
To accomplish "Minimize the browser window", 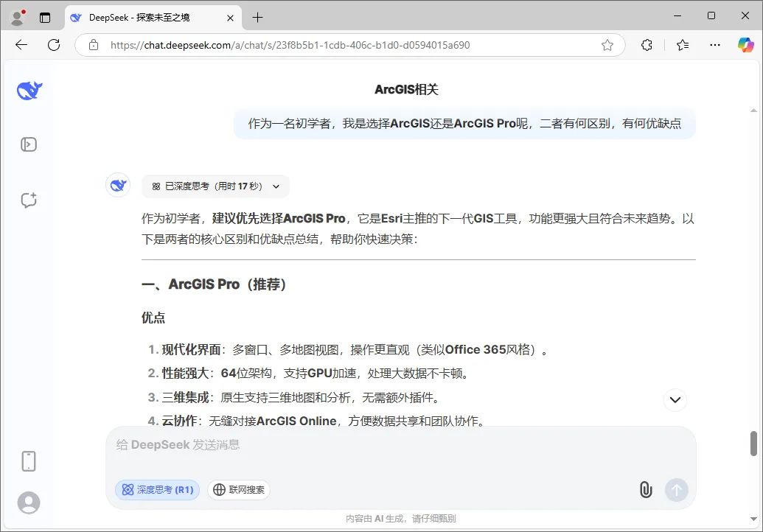I will (x=677, y=15).
